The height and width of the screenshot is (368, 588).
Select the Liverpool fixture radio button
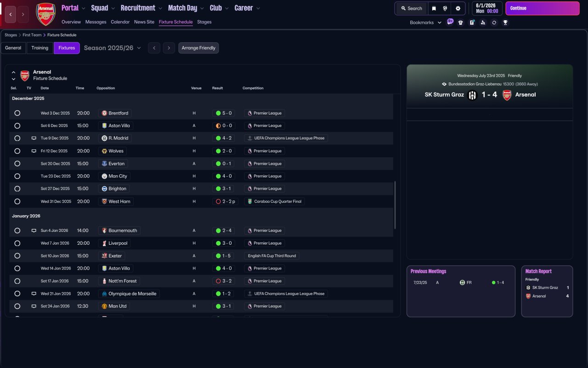[17, 243]
